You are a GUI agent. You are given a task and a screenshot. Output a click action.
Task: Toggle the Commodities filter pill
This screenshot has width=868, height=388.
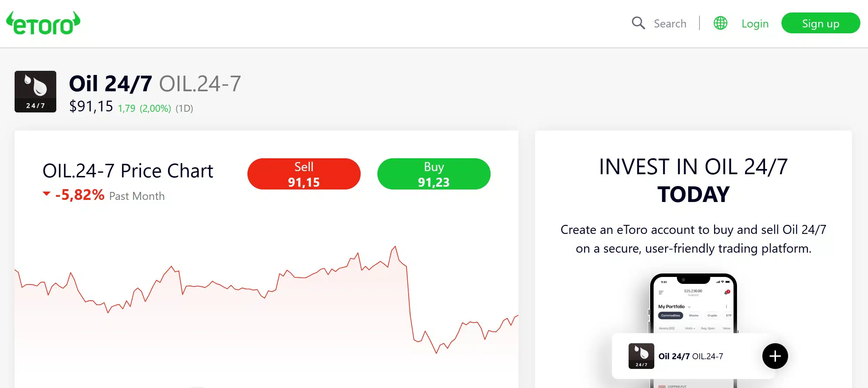[x=671, y=315]
